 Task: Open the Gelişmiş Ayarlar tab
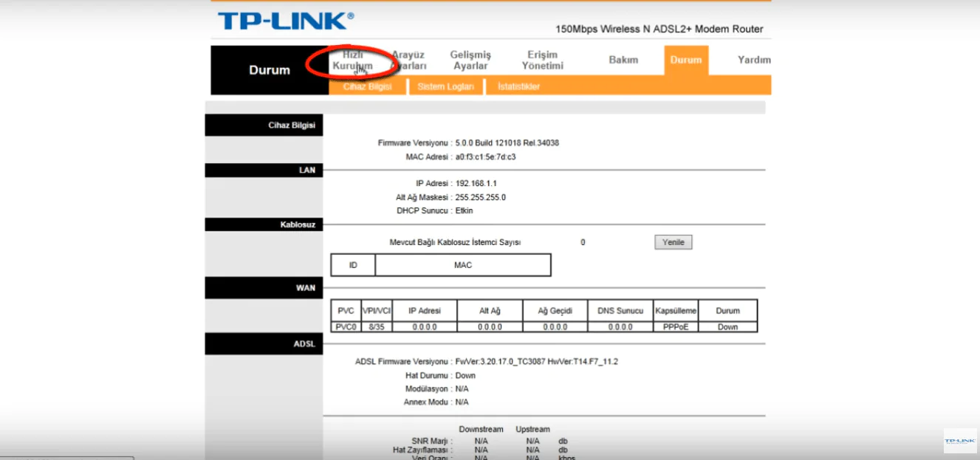470,61
